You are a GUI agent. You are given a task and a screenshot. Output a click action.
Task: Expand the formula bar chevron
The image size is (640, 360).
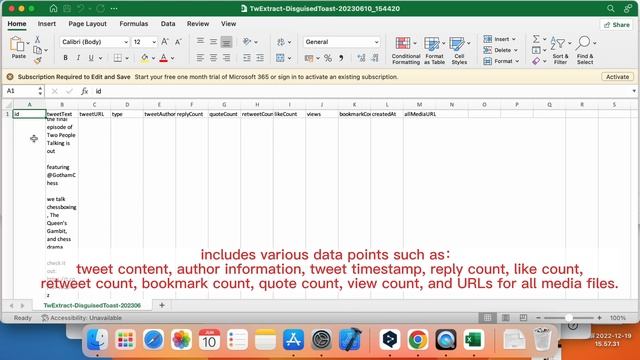coord(633,91)
